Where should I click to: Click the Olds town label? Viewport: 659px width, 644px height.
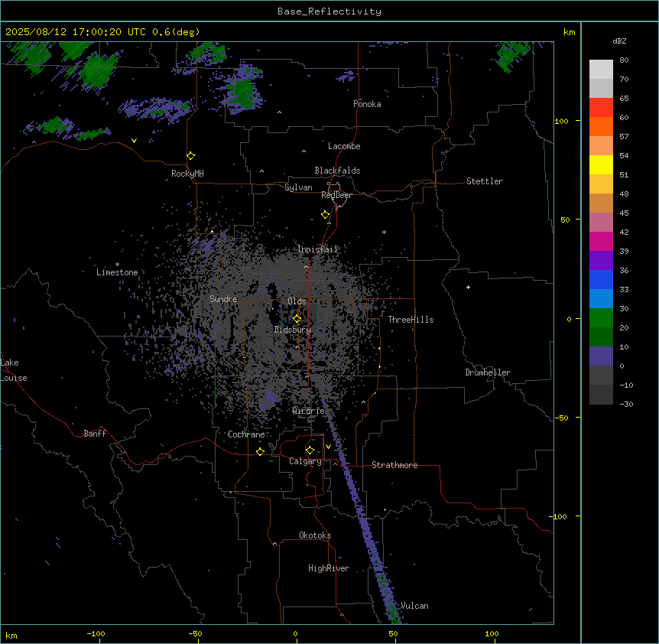pos(297,301)
